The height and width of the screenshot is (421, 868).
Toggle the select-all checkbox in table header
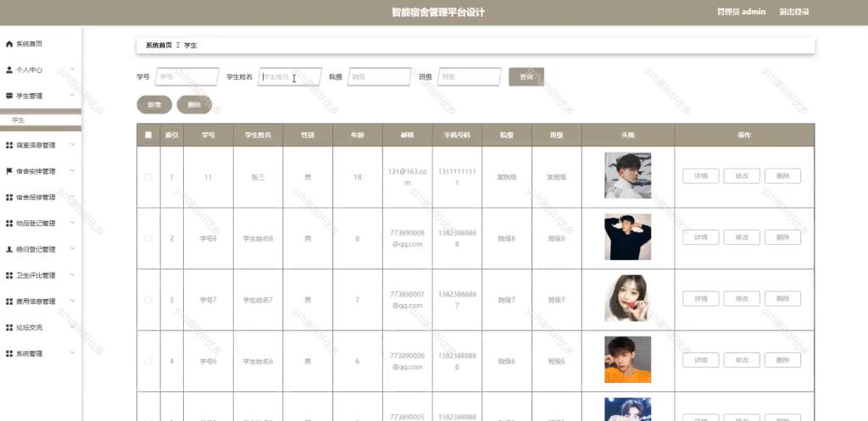click(x=147, y=135)
